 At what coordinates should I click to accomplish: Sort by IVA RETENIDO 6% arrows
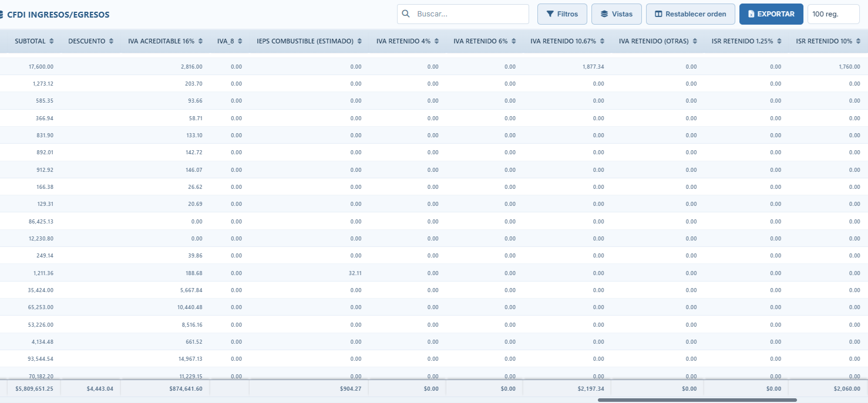(513, 41)
